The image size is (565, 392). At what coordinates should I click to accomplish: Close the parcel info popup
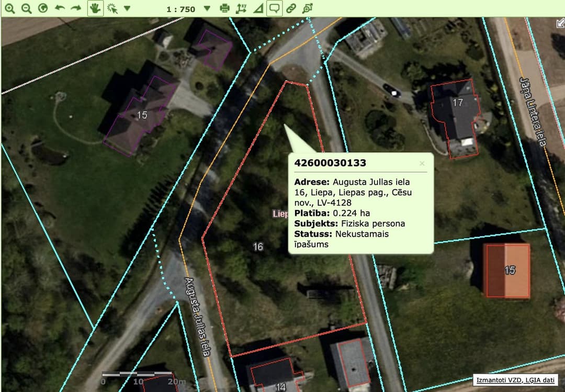[x=422, y=163]
